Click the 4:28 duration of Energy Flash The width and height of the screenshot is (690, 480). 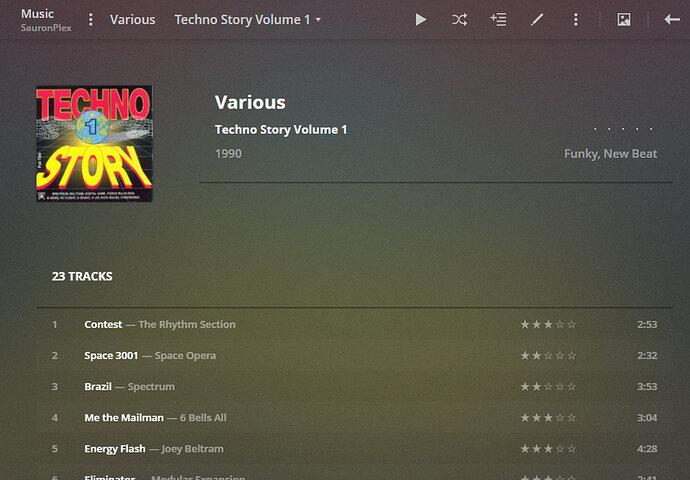click(647, 449)
